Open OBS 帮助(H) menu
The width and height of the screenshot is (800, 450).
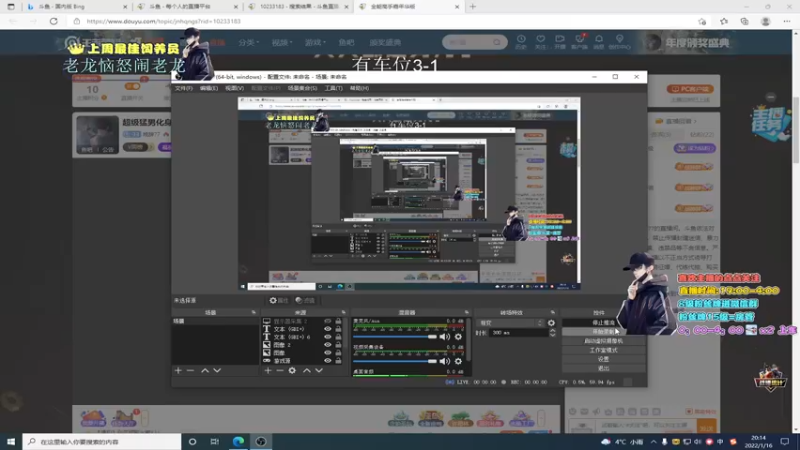359,88
